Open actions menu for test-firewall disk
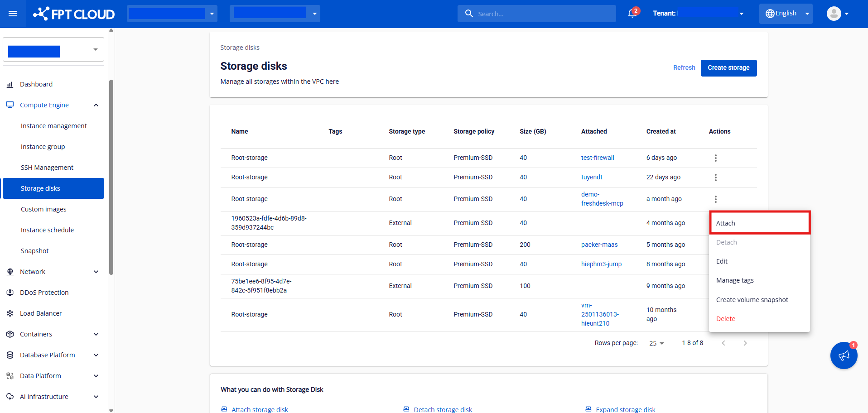The width and height of the screenshot is (868, 413). (x=715, y=158)
